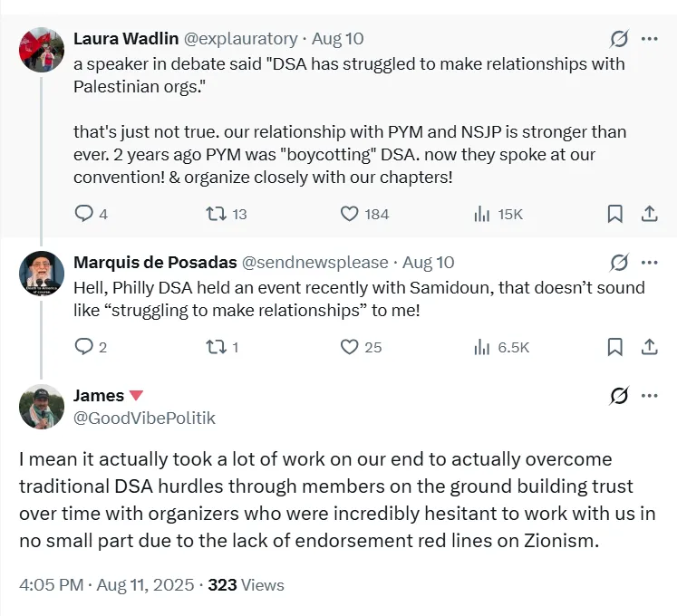This screenshot has width=677, height=616.
Task: View analytics for Laura Wadlin's tweet
Action: 481,214
